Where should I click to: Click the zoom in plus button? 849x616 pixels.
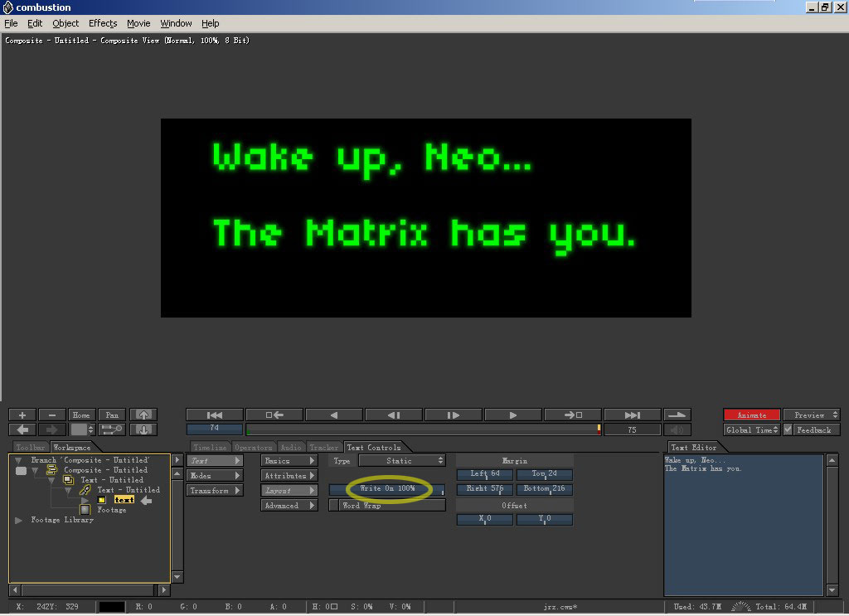point(22,415)
